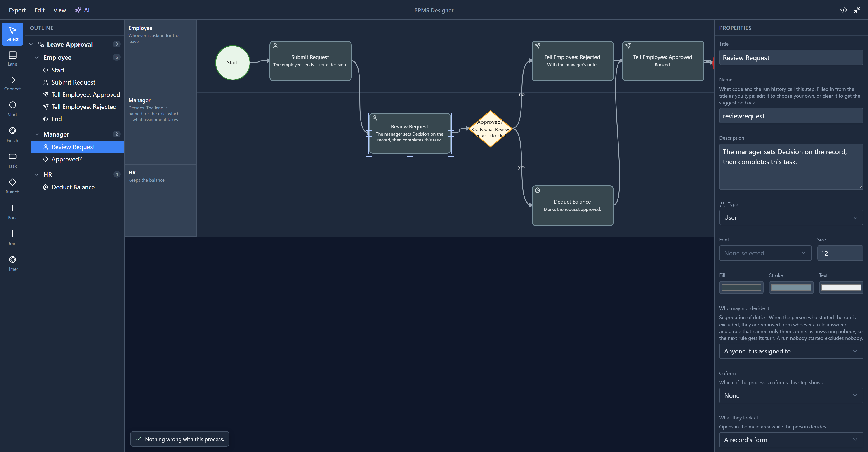Open the Export menu

[17, 10]
